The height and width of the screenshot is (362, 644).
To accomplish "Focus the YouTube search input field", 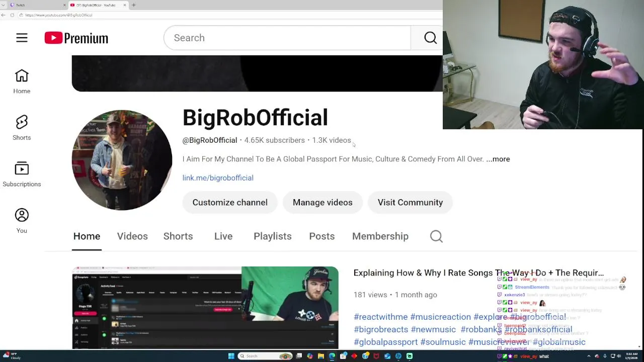I will tap(287, 38).
